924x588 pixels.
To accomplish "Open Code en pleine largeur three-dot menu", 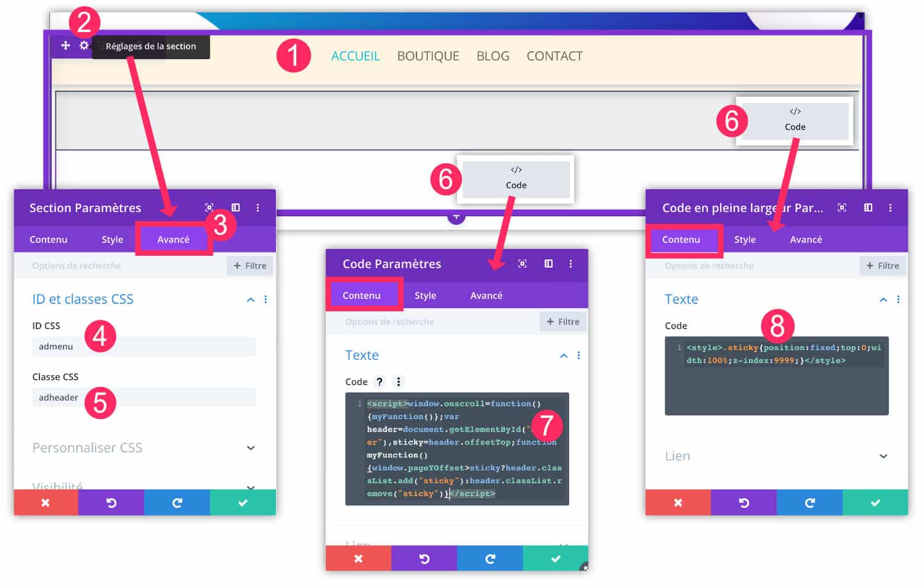I will pos(890,208).
